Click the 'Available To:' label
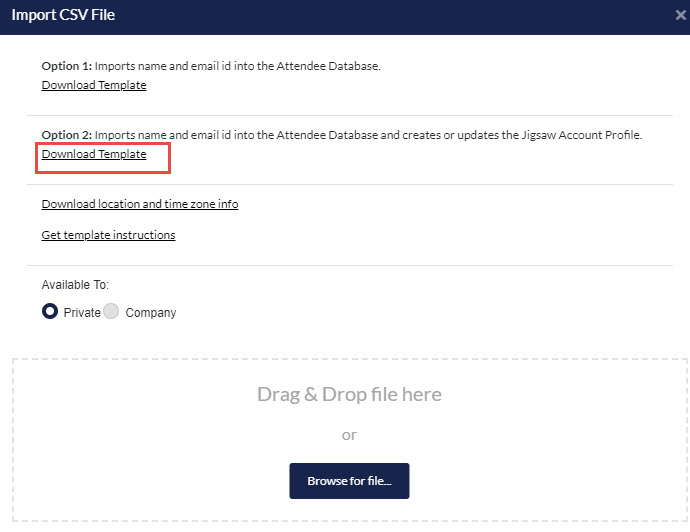This screenshot has width=690, height=532. pos(75,285)
